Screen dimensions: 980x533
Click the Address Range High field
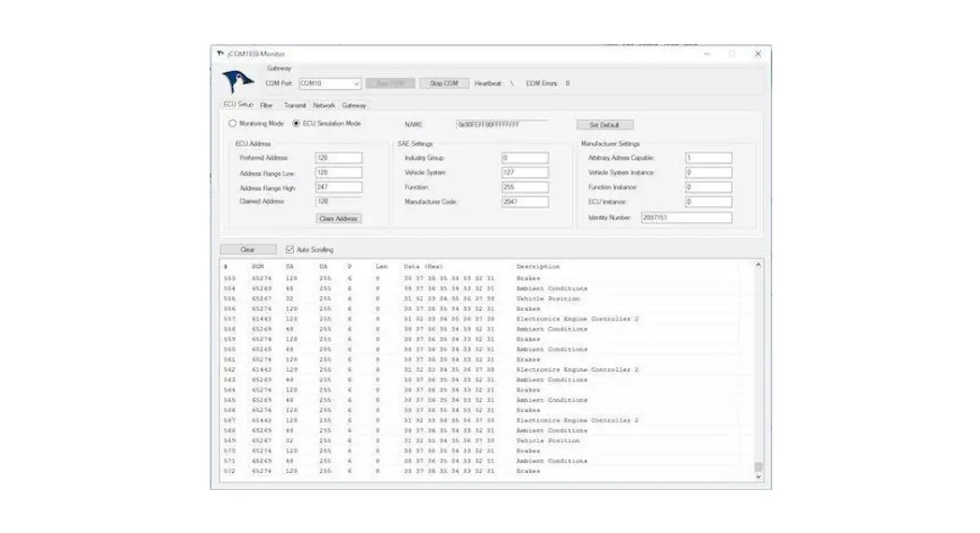338,187
